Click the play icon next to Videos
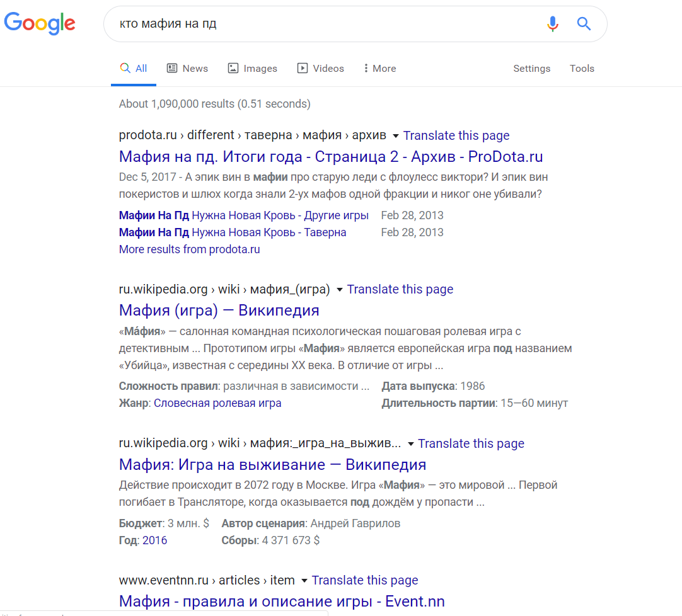Screen dimensions: 682x616 pyautogui.click(x=301, y=67)
